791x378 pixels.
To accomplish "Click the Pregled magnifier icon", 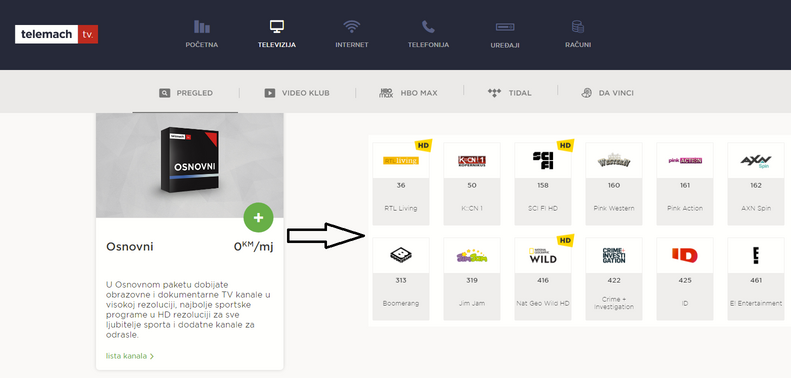I will click(x=164, y=93).
